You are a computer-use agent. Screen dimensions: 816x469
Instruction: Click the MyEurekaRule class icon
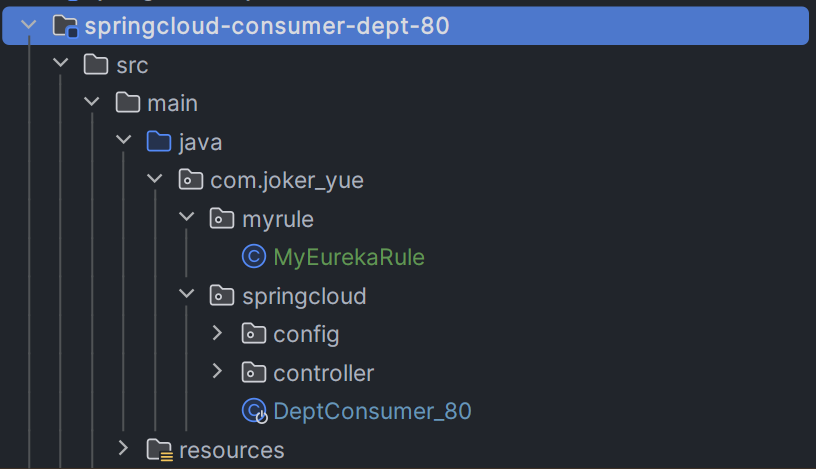[254, 257]
